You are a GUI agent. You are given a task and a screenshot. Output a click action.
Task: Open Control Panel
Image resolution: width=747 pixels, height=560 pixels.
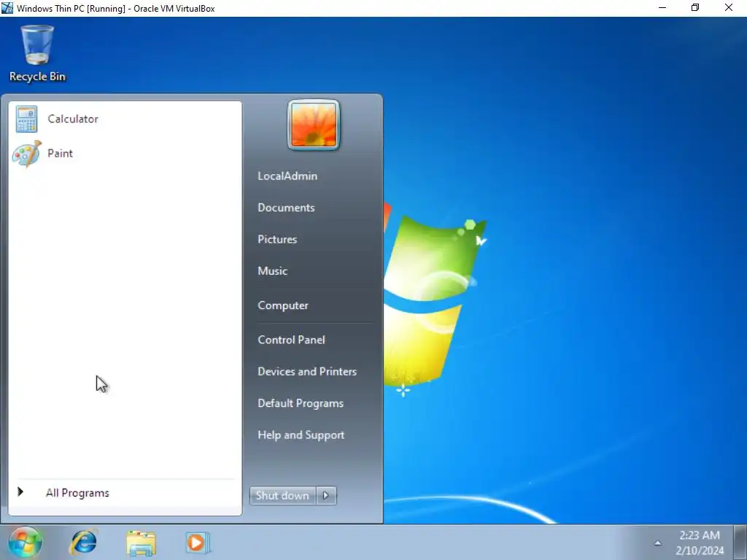(291, 340)
